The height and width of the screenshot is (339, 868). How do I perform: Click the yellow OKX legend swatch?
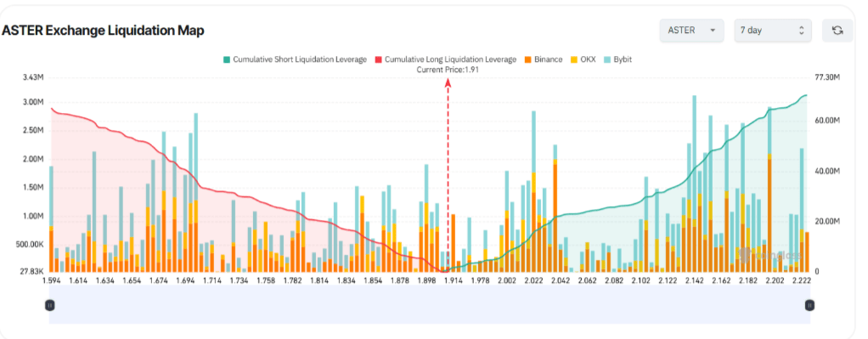pos(573,59)
